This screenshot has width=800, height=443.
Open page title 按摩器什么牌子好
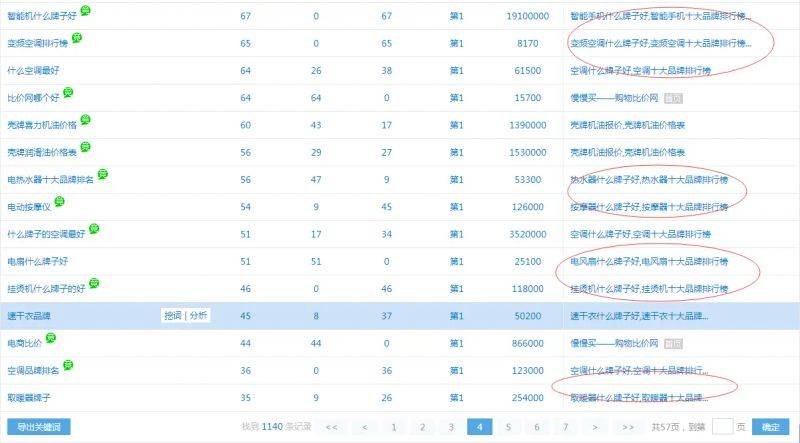649,207
